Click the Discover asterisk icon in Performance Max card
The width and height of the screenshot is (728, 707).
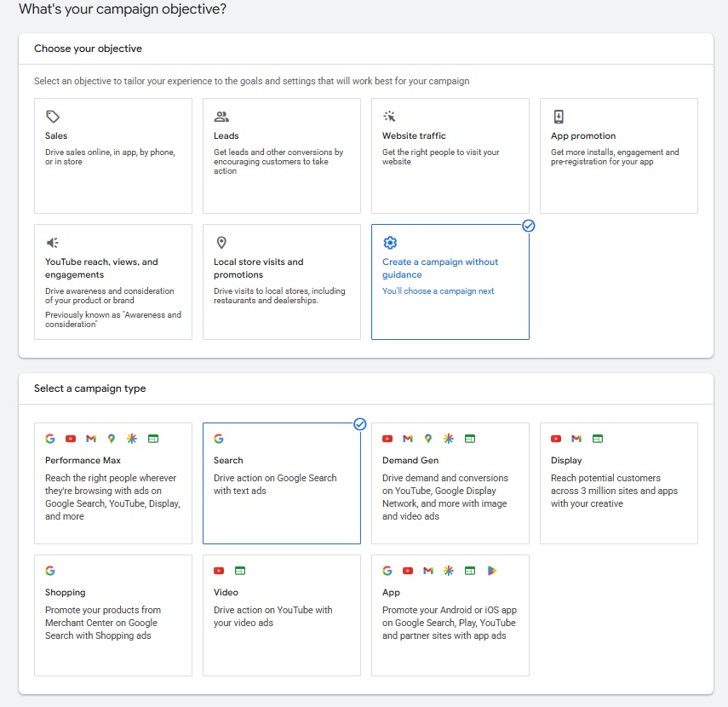click(x=132, y=439)
